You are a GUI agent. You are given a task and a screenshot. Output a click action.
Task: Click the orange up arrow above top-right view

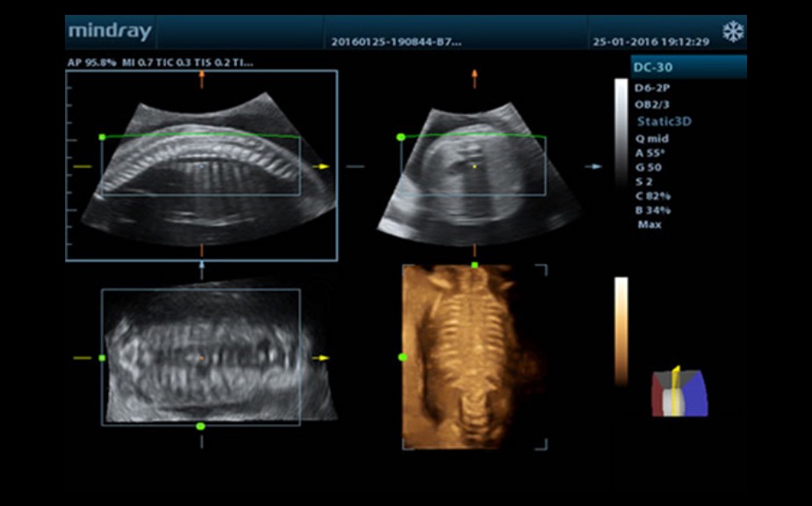(475, 78)
